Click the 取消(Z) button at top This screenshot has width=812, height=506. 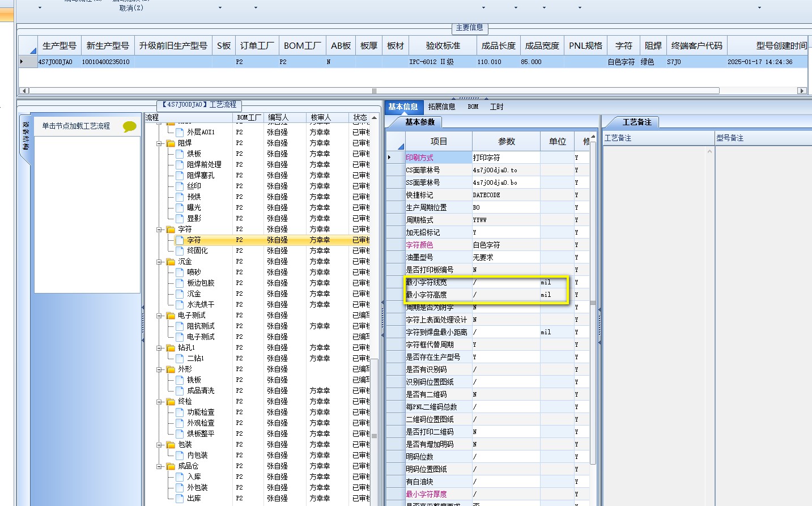pyautogui.click(x=131, y=8)
